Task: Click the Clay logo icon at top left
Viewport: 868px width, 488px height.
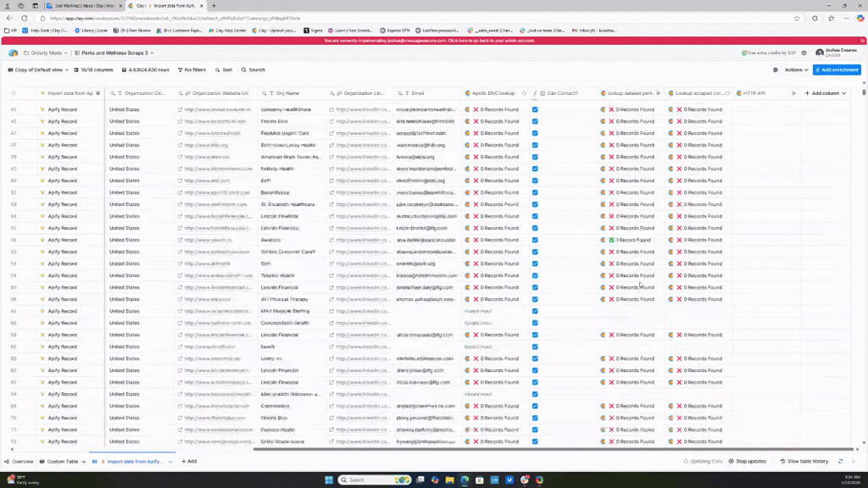Action: click(13, 53)
